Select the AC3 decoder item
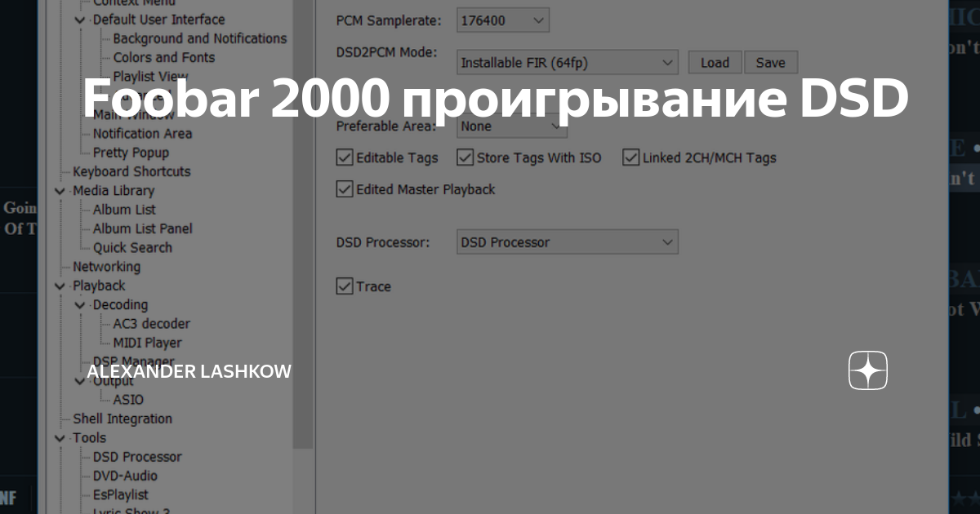980x514 pixels. [149, 323]
